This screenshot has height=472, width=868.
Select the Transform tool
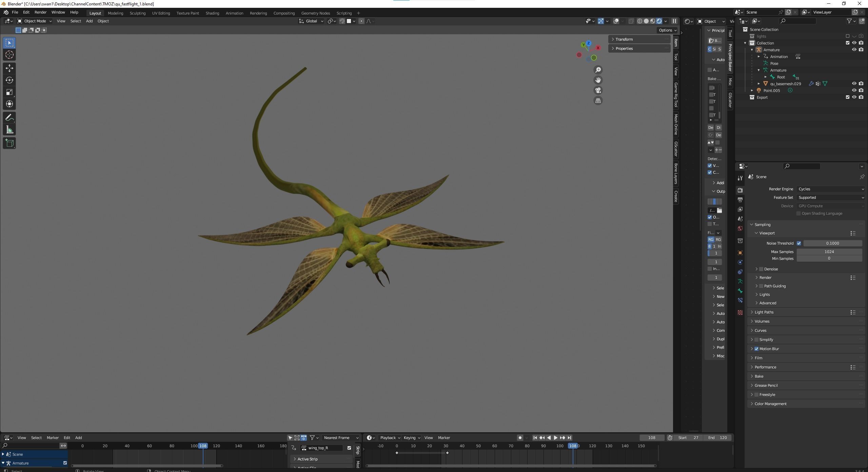tap(9, 104)
